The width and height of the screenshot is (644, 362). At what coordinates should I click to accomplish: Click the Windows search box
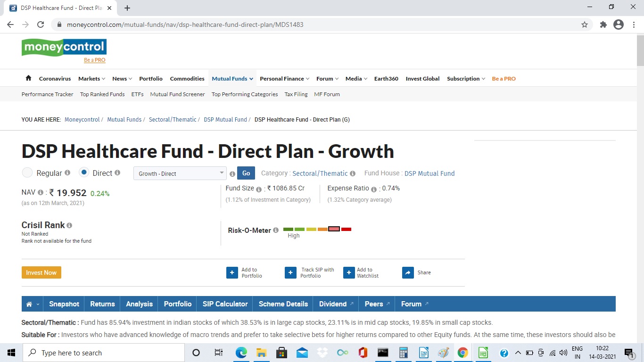click(x=104, y=353)
